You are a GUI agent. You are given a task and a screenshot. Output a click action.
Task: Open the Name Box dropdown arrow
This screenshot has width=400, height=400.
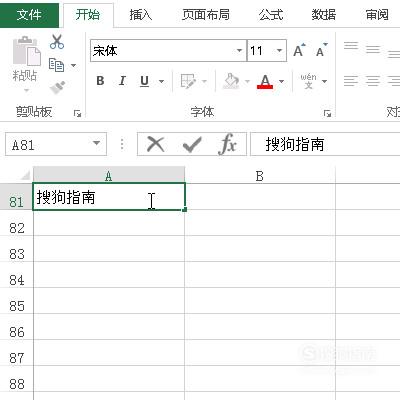(x=96, y=143)
